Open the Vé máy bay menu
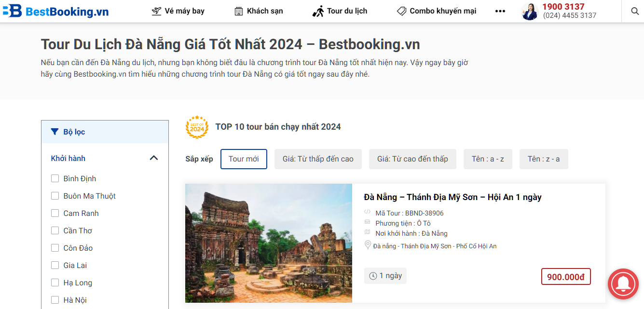The width and height of the screenshot is (644, 309). 178,11
